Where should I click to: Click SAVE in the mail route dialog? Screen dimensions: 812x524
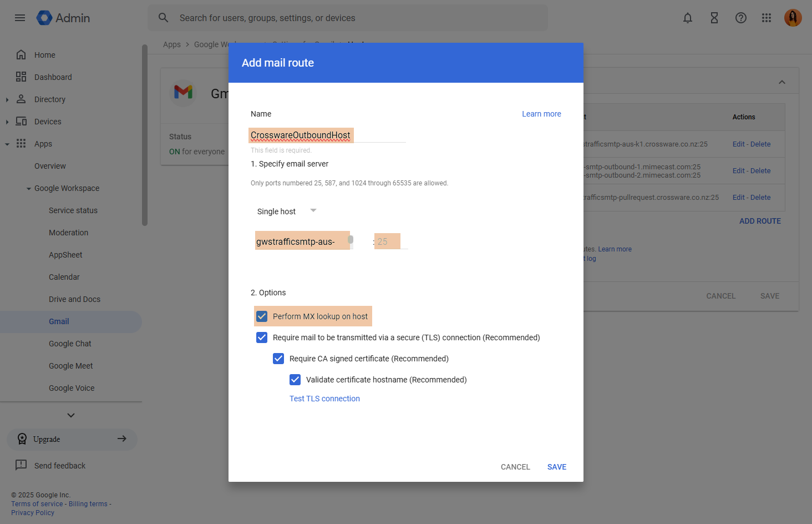pos(556,467)
